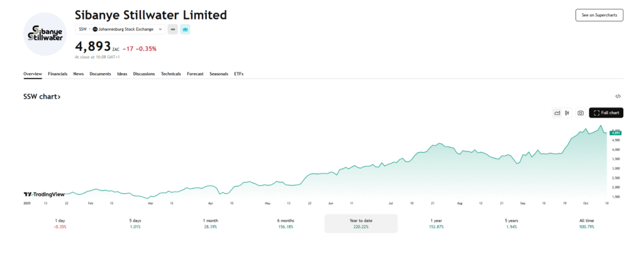This screenshot has width=644, height=254.
Task: Click the blue crown icon beside exchange
Action: click(185, 29)
